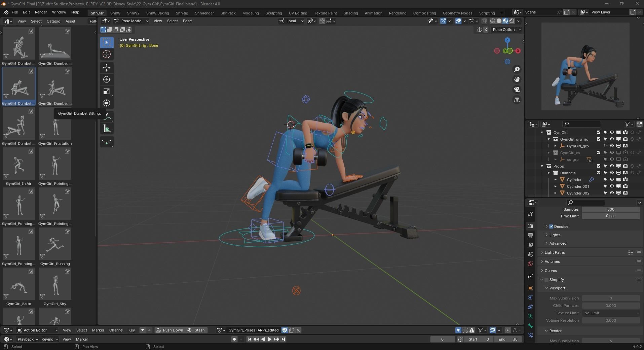The width and height of the screenshot is (644, 350).
Task: Uncheck the Denoise checkbox
Action: click(x=551, y=226)
